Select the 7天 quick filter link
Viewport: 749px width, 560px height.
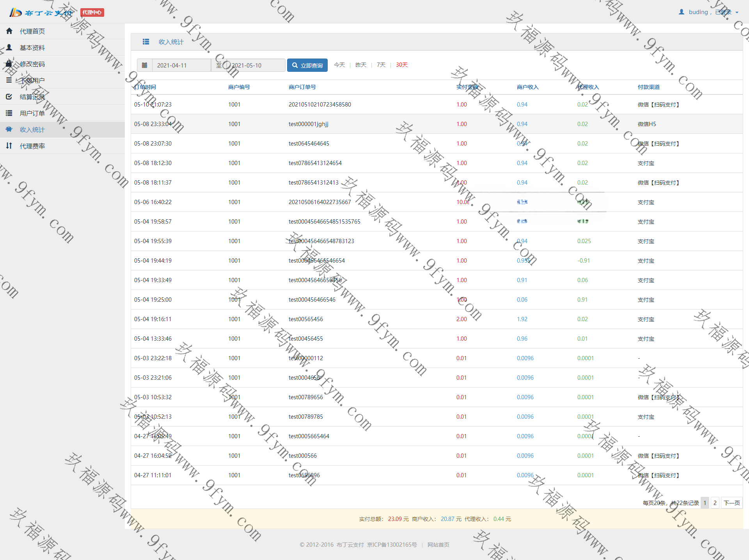click(381, 65)
